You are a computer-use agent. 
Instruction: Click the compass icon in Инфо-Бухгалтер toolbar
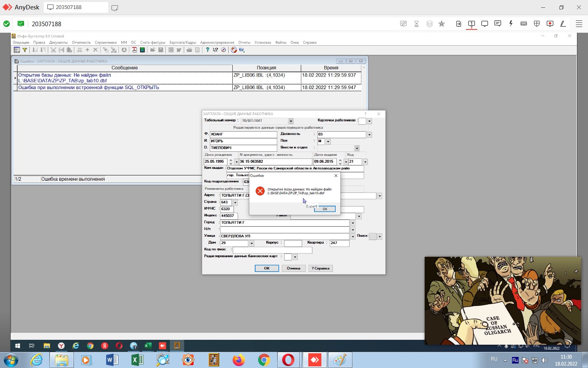[223, 50]
